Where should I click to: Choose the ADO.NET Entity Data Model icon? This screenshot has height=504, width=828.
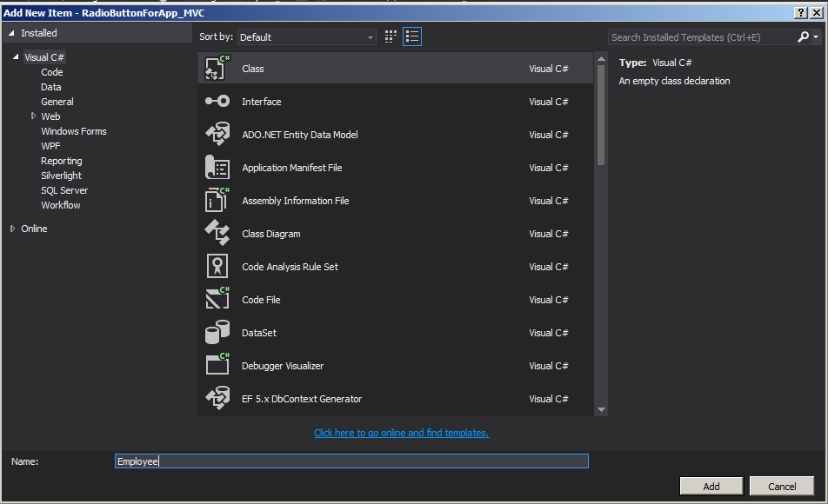coord(217,135)
